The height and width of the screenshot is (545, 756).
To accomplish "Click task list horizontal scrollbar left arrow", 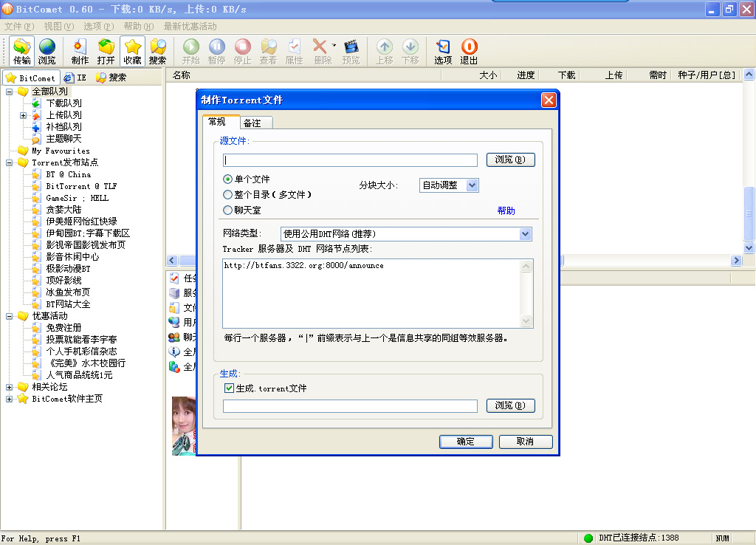I will click(x=172, y=261).
